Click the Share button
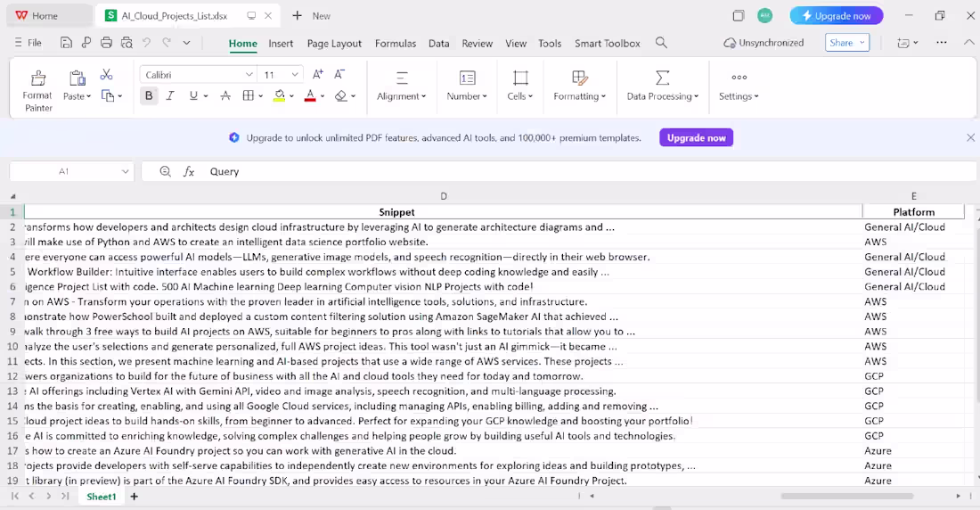The width and height of the screenshot is (980, 510). coord(847,43)
